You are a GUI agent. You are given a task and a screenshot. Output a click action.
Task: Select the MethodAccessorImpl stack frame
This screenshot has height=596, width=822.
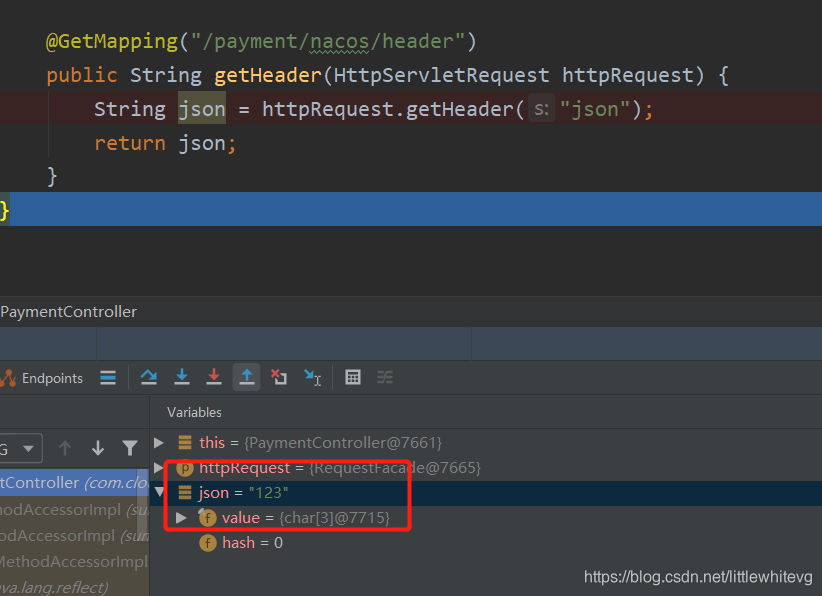click(x=74, y=561)
